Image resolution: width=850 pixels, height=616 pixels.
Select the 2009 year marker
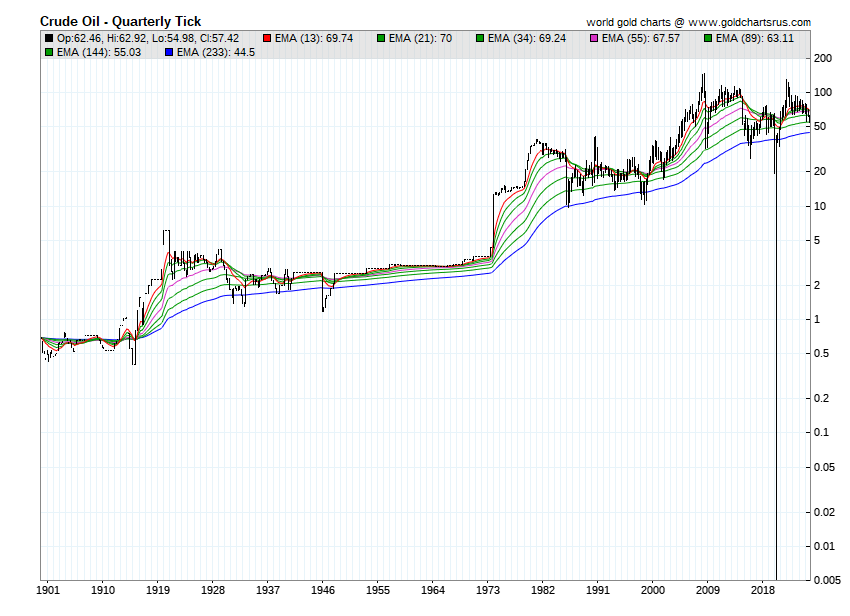(x=709, y=590)
